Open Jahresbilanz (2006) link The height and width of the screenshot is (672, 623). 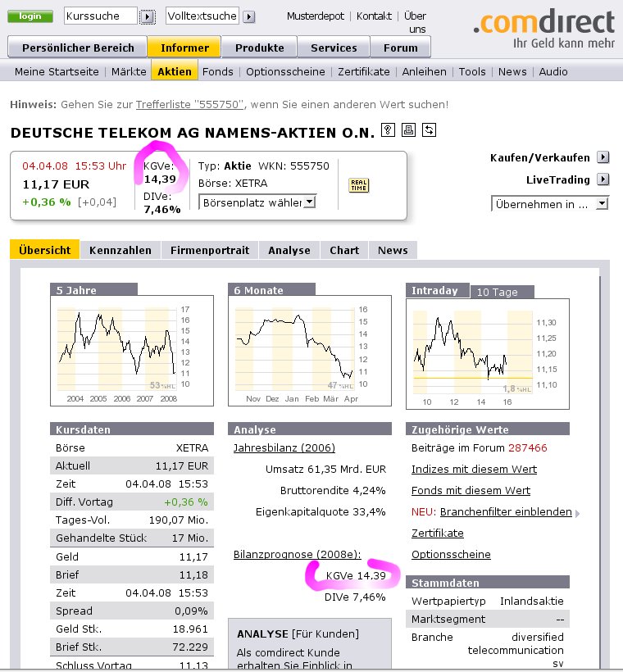coord(284,447)
